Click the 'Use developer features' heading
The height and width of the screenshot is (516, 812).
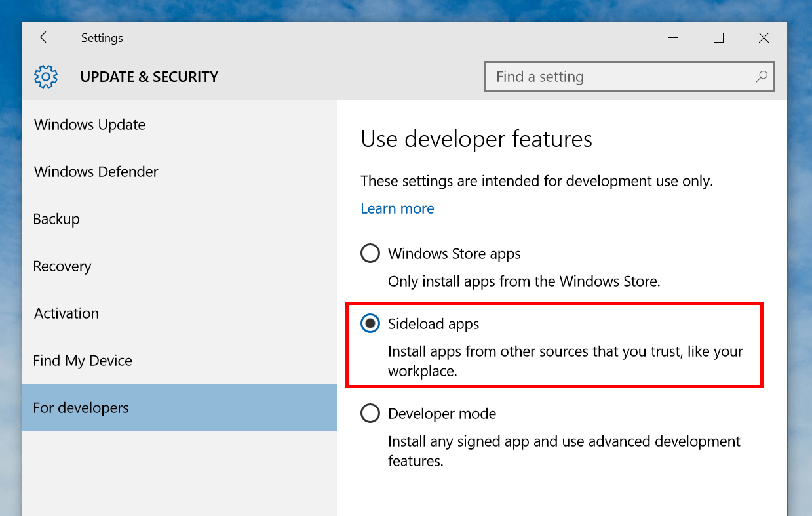476,139
